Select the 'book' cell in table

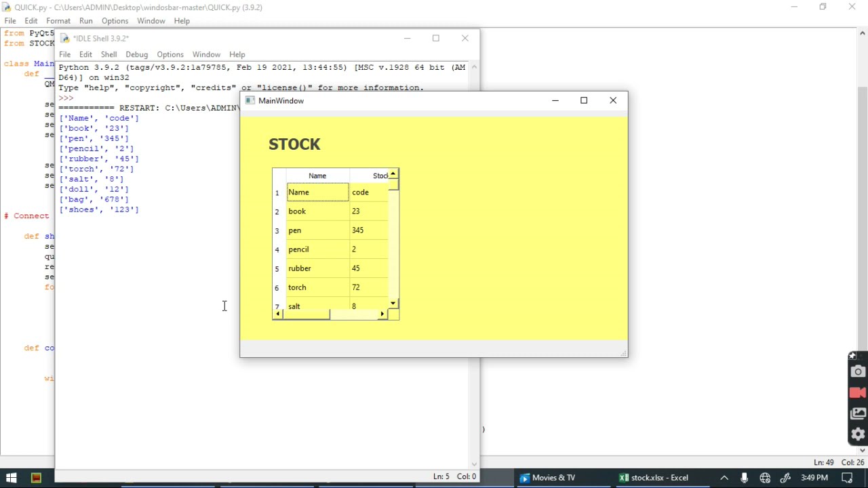pos(317,211)
